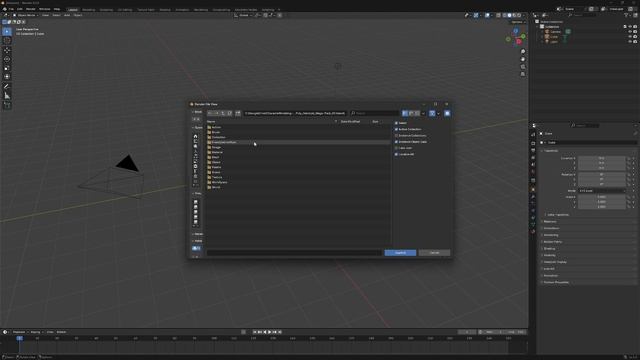Open the rotation Mode XYZ Euler dropdown

point(602,191)
